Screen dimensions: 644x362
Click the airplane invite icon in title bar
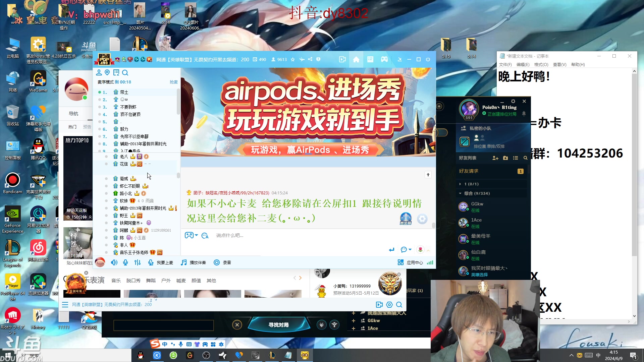(302, 59)
